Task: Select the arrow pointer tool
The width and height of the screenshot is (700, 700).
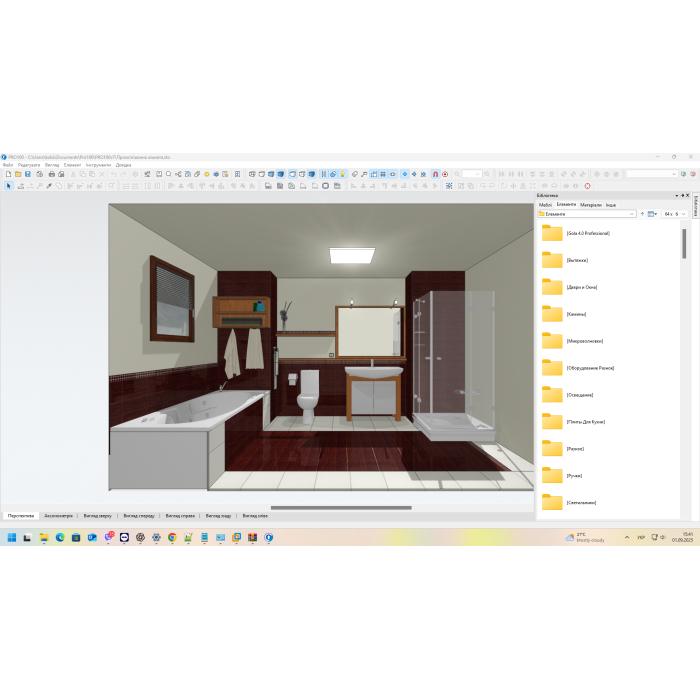Action: (8, 186)
